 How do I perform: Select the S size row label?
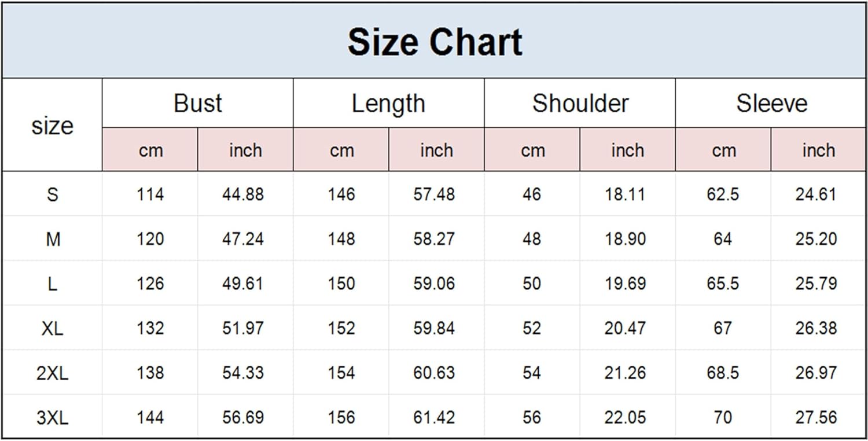coord(52,194)
